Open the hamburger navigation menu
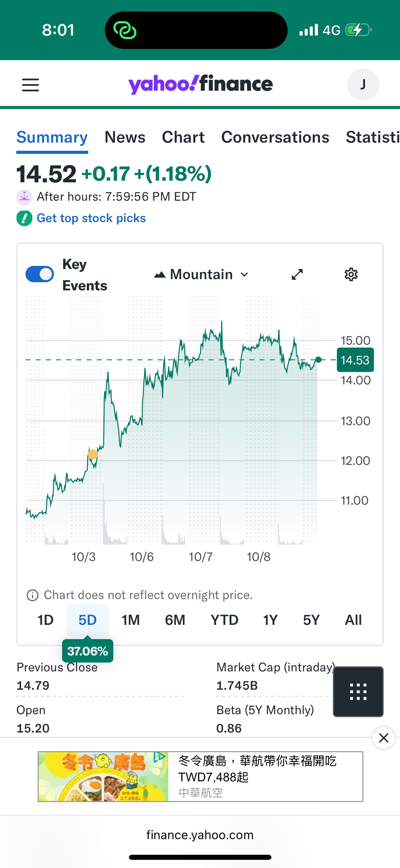Image resolution: width=400 pixels, height=868 pixels. click(31, 85)
